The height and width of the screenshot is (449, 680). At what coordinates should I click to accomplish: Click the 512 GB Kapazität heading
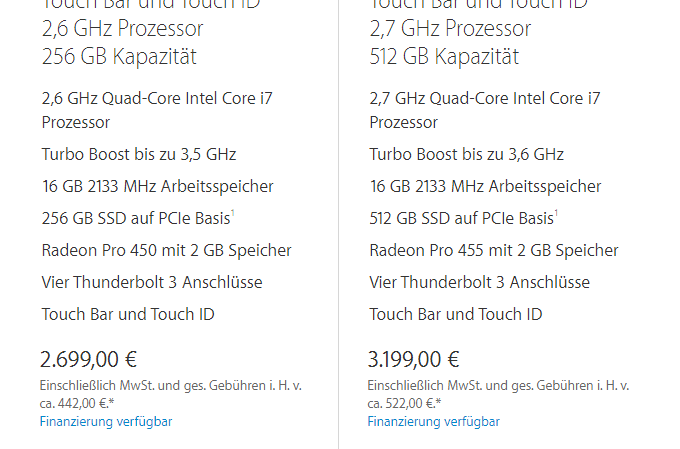[x=444, y=56]
